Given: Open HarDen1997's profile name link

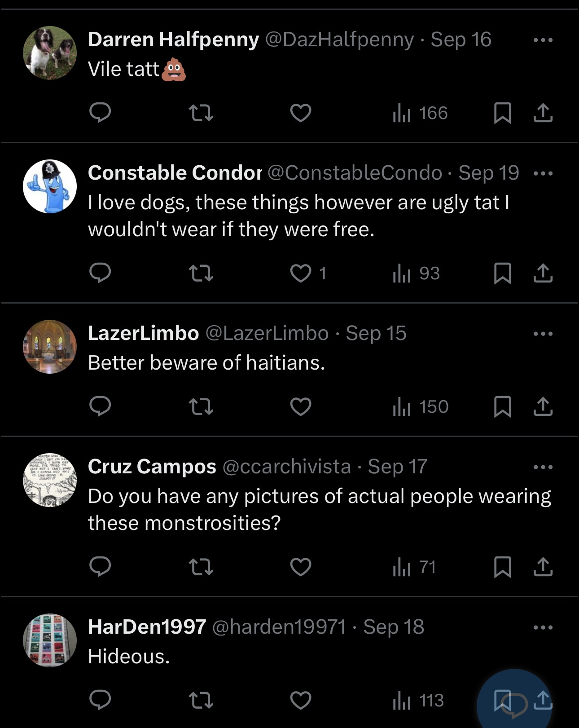Looking at the screenshot, I should (147, 627).
